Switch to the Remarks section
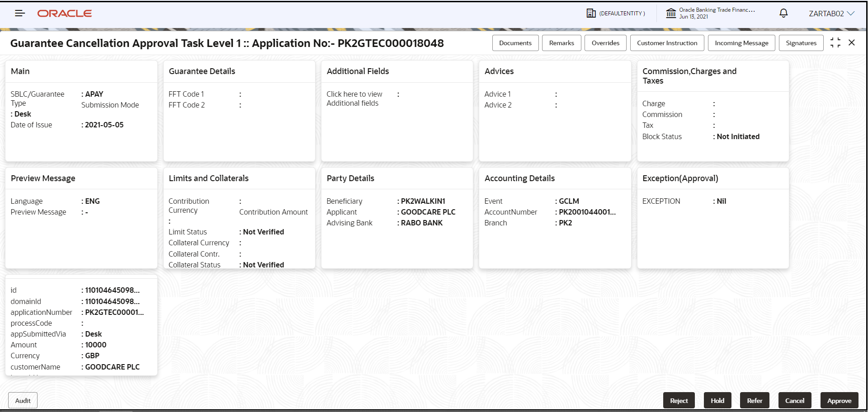This screenshot has height=412, width=868. (561, 42)
